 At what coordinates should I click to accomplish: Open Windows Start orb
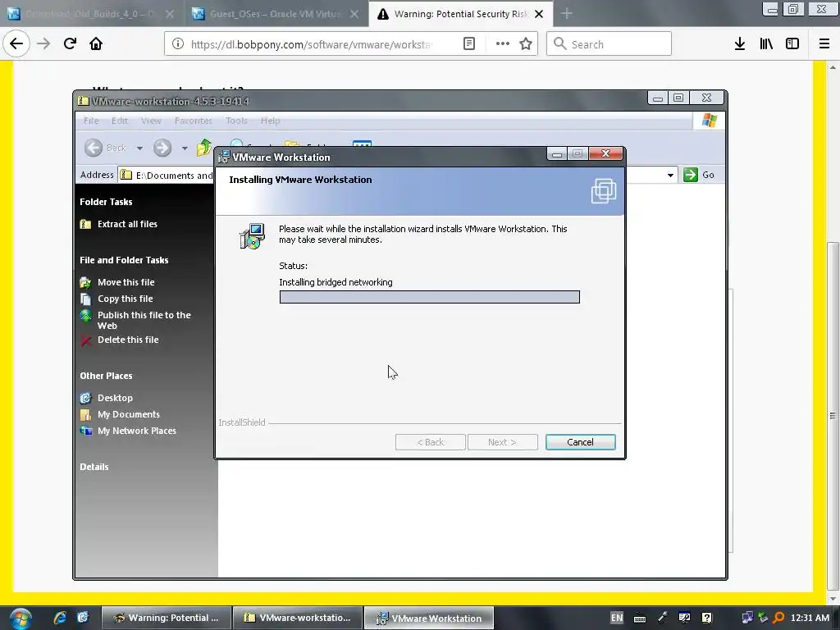[20, 618]
